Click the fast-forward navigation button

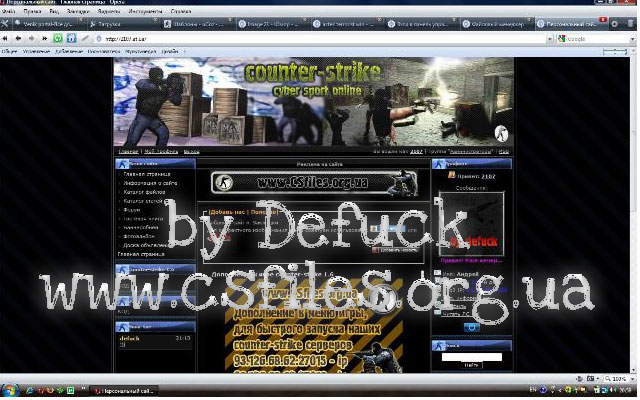44,39
